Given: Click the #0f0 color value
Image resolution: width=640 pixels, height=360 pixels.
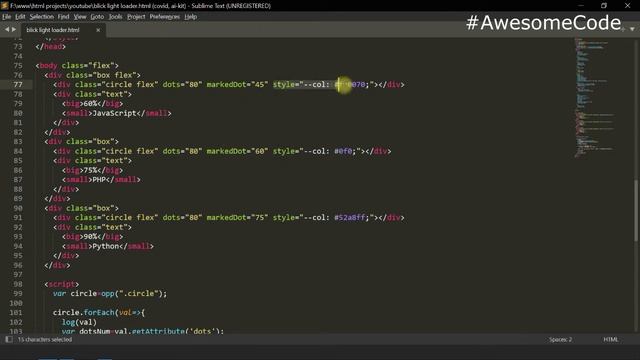Looking at the screenshot, I should (343, 151).
